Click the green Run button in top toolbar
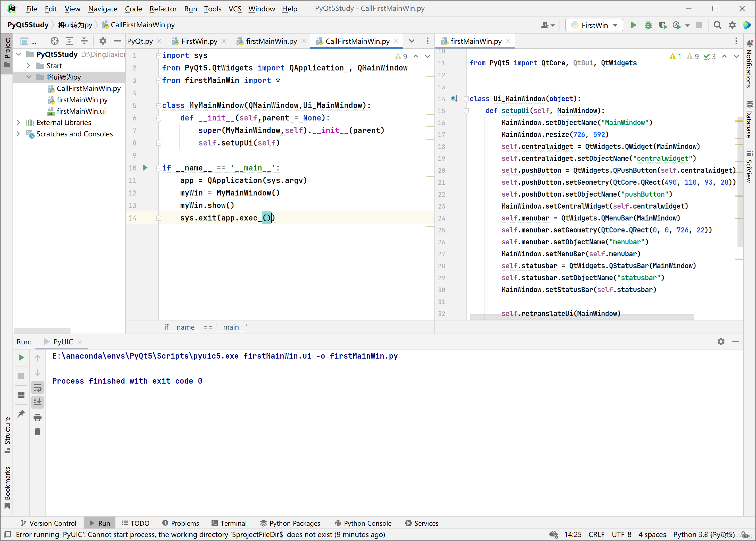 (634, 25)
